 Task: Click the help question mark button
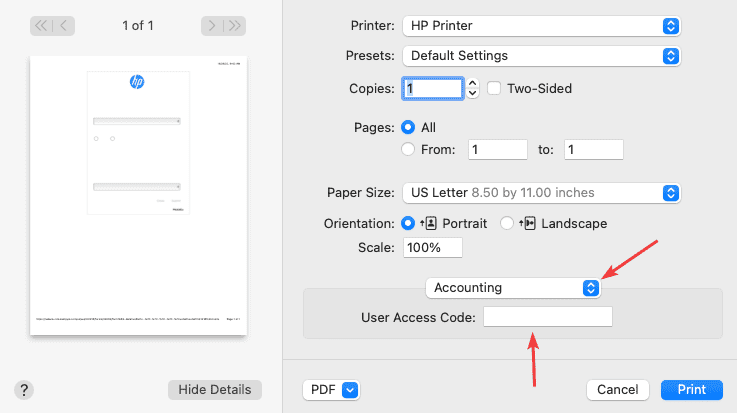coord(26,390)
